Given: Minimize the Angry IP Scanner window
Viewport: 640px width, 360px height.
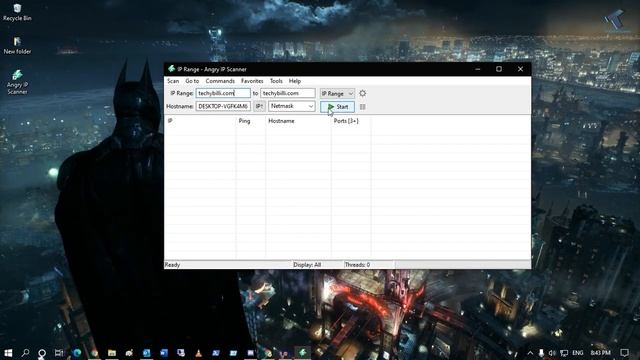Looking at the screenshot, I should (478, 69).
